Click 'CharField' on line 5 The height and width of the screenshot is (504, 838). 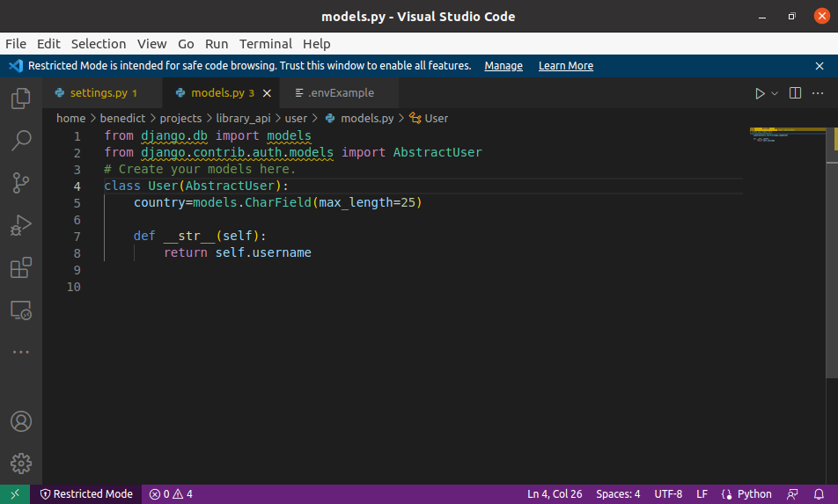tap(278, 202)
